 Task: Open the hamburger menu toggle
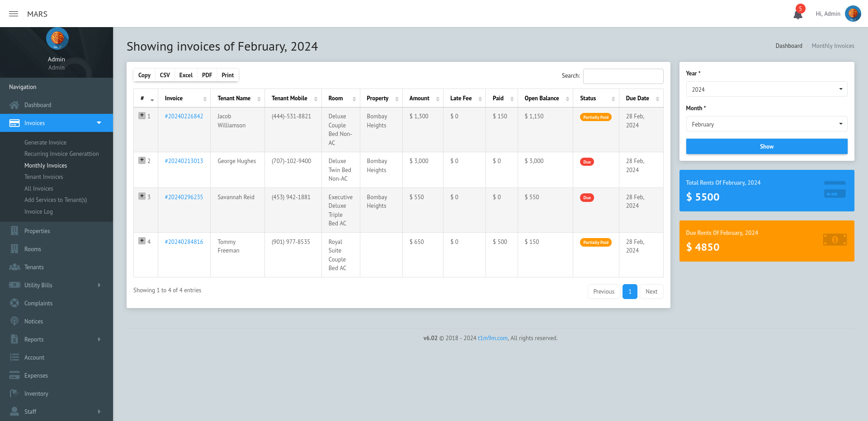pos(14,14)
